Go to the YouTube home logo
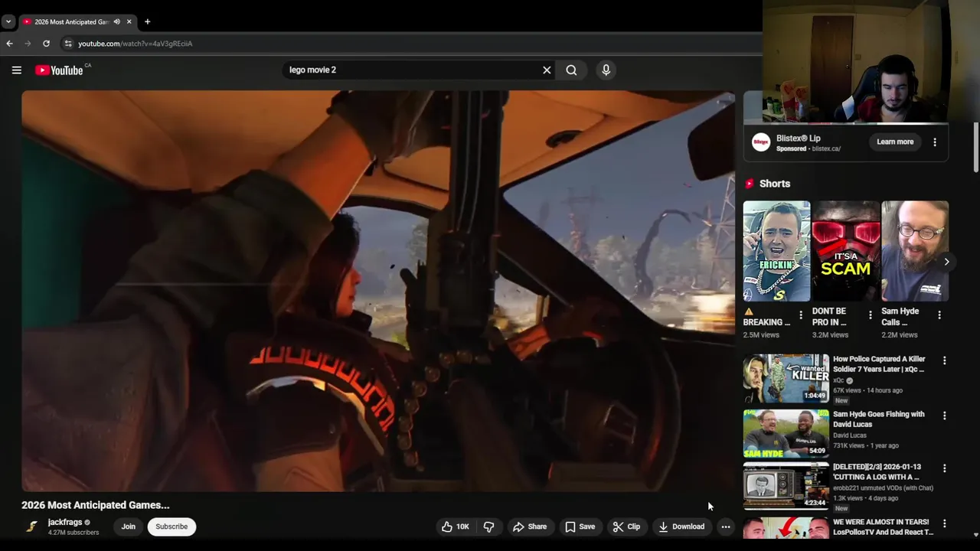Viewport: 980px width, 551px height. pos(59,70)
